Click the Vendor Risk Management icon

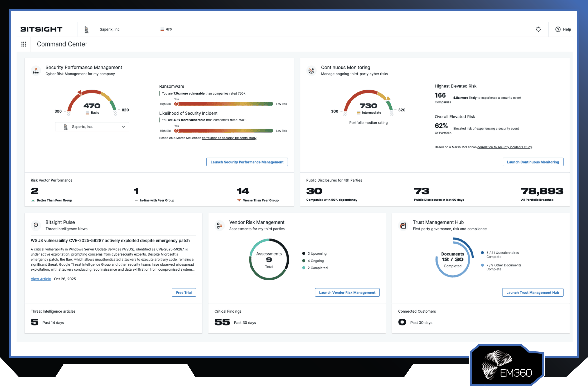pos(220,226)
